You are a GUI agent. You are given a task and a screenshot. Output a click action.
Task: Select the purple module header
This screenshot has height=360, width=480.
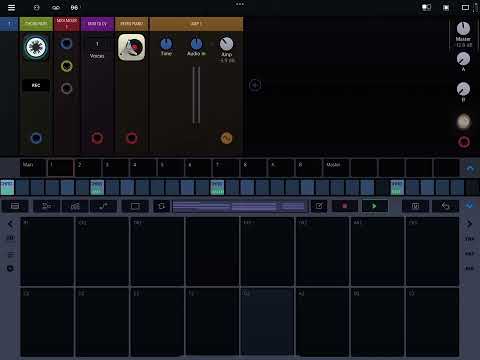coord(97,24)
